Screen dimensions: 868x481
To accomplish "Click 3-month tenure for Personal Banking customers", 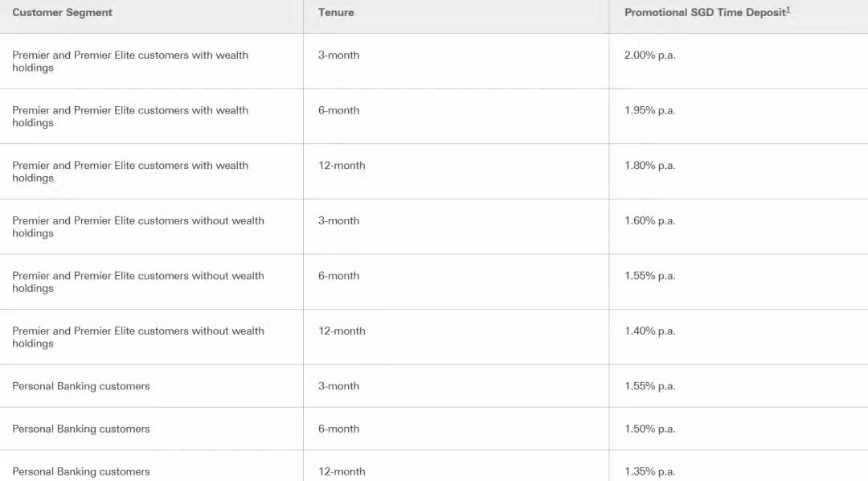I will click(x=339, y=386).
